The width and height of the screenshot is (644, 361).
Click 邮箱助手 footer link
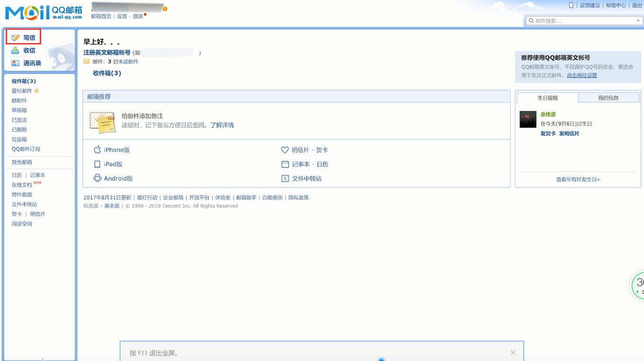coord(247,198)
